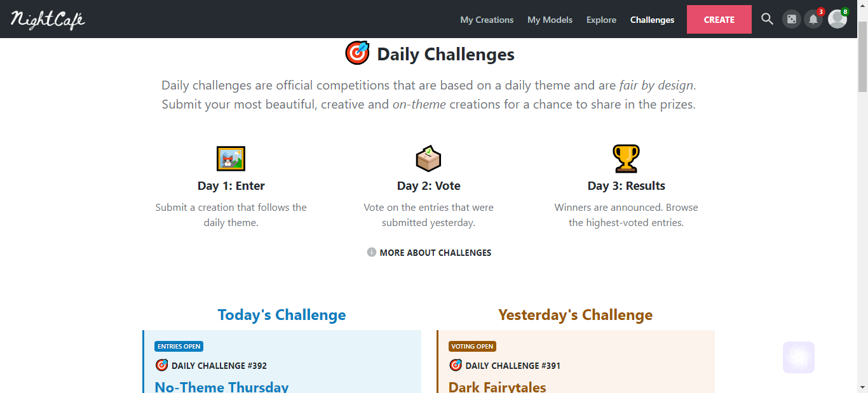Open the MORE ABOUT CHALLENGES link
Image resolution: width=868 pixels, height=393 pixels.
click(435, 253)
